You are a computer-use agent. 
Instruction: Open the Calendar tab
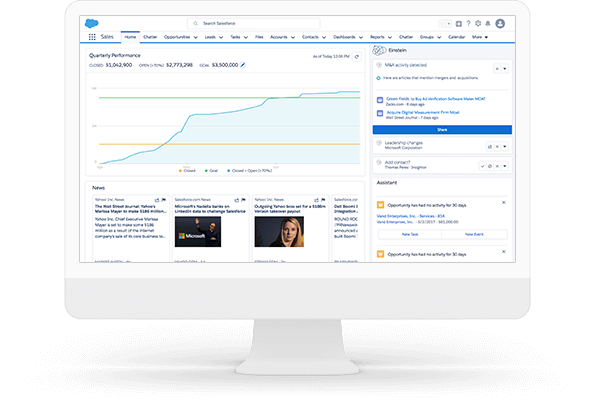point(457,37)
